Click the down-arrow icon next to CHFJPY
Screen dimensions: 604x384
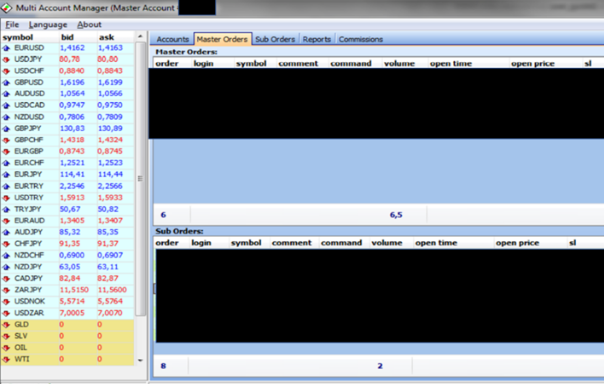coord(6,244)
